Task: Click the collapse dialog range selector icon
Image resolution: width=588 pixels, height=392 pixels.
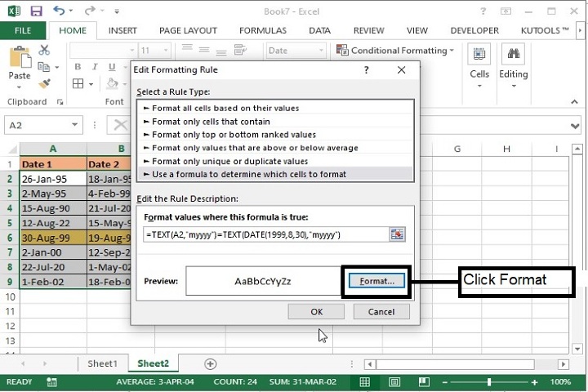Action: pos(397,234)
